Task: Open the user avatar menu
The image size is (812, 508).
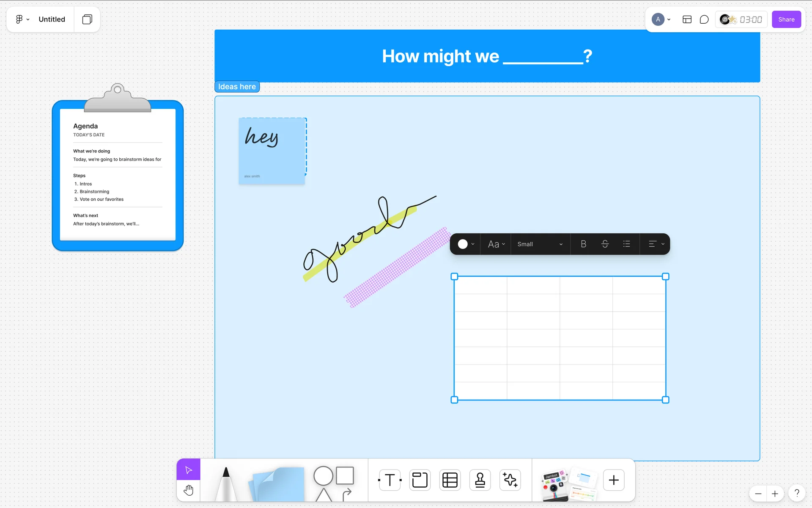Action: coord(661,19)
